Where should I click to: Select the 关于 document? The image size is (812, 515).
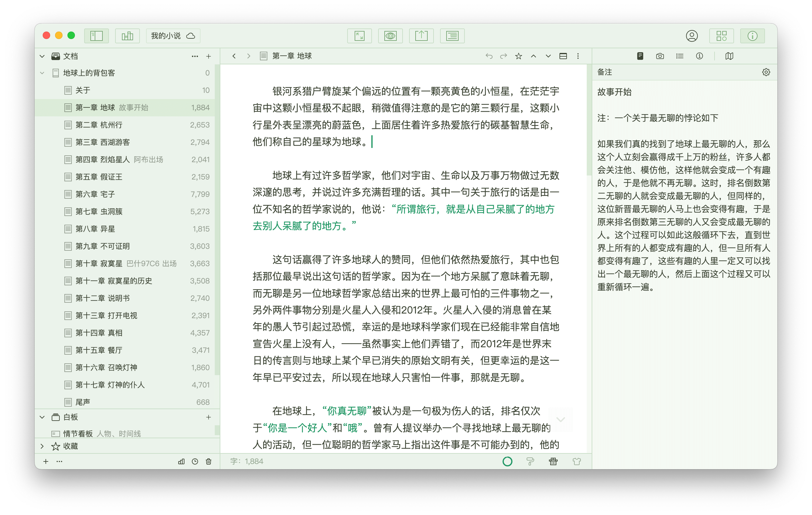(x=125, y=90)
